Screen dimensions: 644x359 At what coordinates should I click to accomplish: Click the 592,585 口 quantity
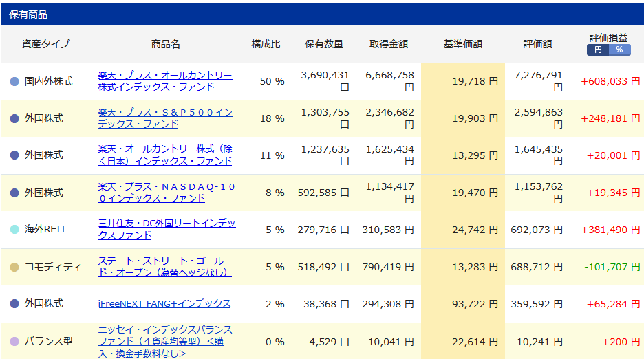323,193
